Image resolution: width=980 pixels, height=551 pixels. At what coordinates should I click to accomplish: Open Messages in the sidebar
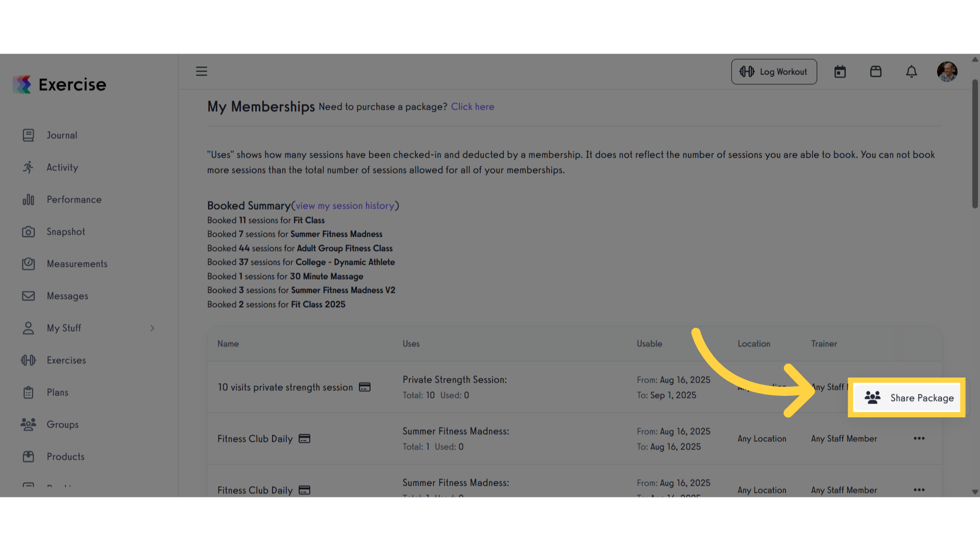67,296
